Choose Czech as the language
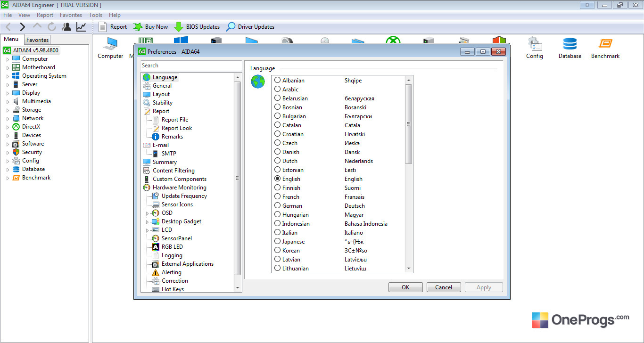 pos(278,143)
